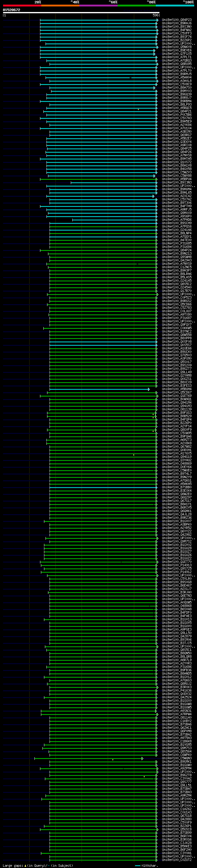This screenshot has height=868, width=197.
Task: Select hit UniRef100_P0C5B6
Action: point(177,115)
